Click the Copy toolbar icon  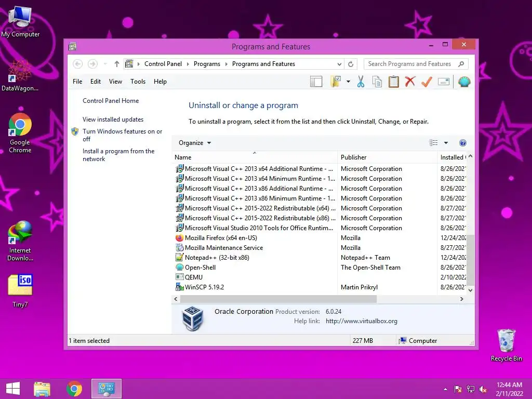(377, 82)
